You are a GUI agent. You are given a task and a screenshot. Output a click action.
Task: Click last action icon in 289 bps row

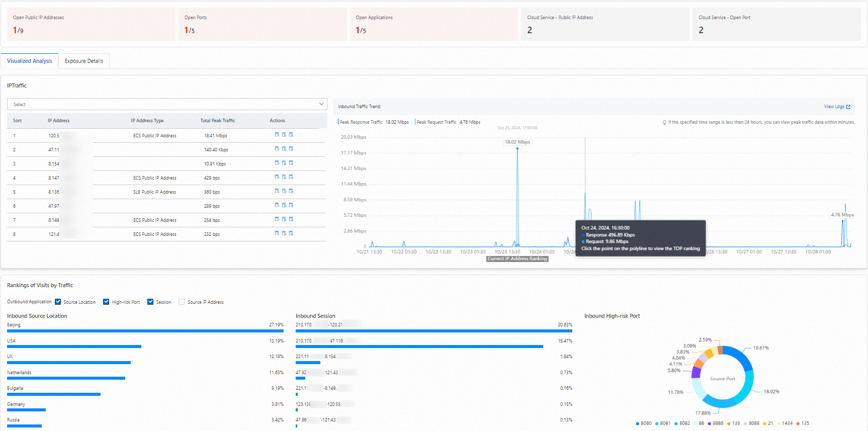[291, 205]
